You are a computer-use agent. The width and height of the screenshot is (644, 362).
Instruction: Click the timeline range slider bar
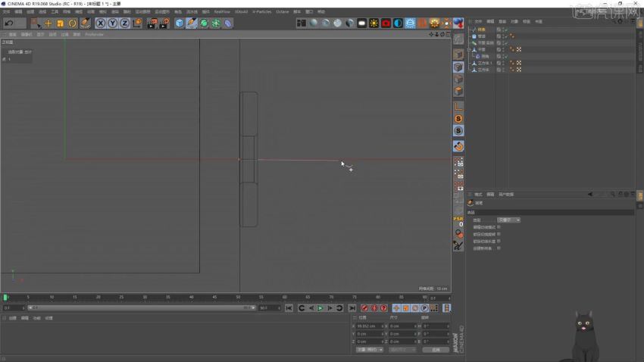141,307
